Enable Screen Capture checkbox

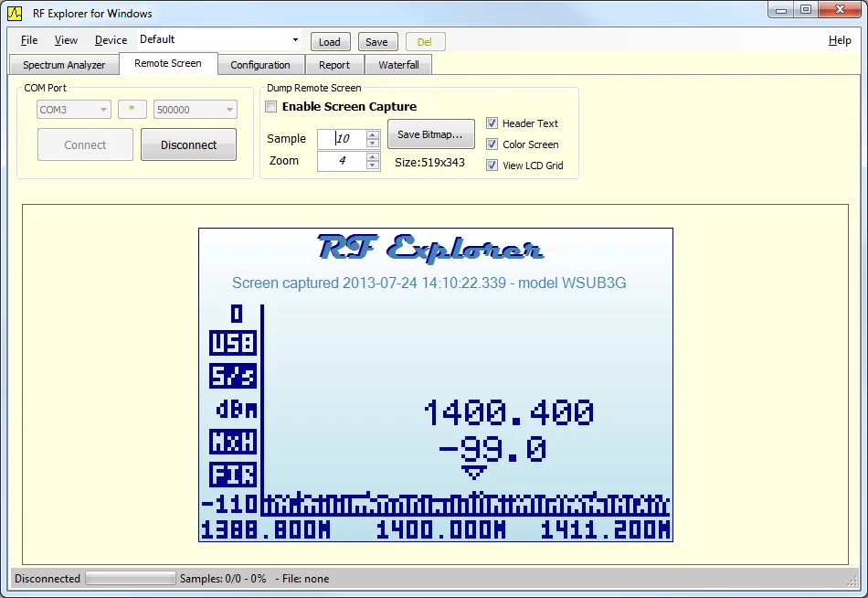tap(271, 107)
